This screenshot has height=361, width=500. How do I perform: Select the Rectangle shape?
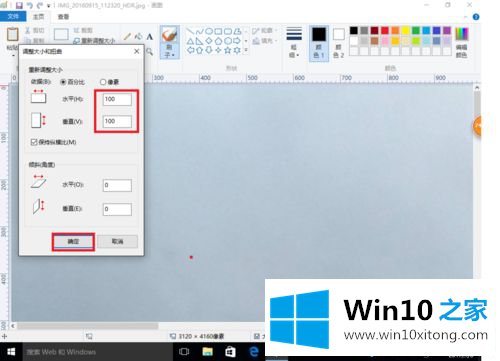[x=218, y=31]
